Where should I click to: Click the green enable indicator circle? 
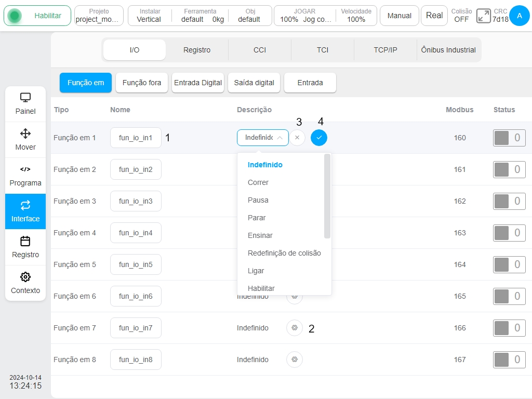click(x=15, y=16)
